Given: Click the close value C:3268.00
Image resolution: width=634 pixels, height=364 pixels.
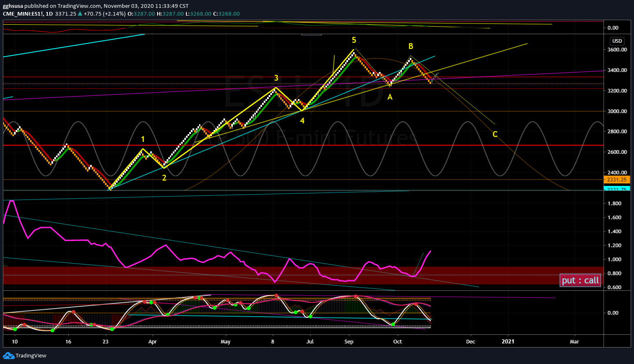Looking at the screenshot, I should [226, 14].
